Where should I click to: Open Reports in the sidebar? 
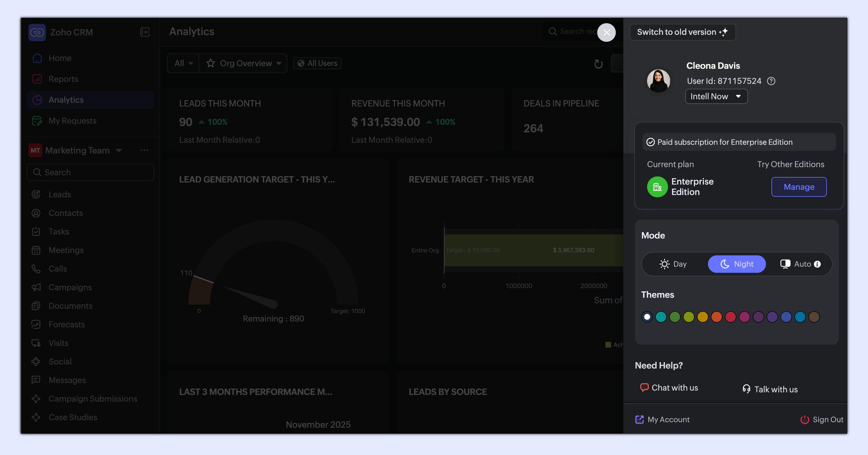tap(63, 79)
